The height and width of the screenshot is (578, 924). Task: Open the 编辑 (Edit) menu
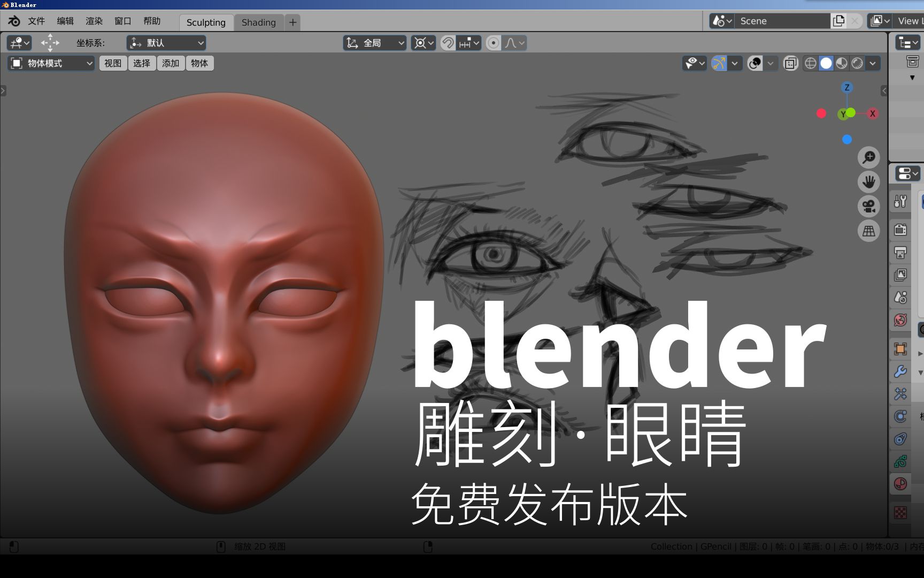coord(65,21)
